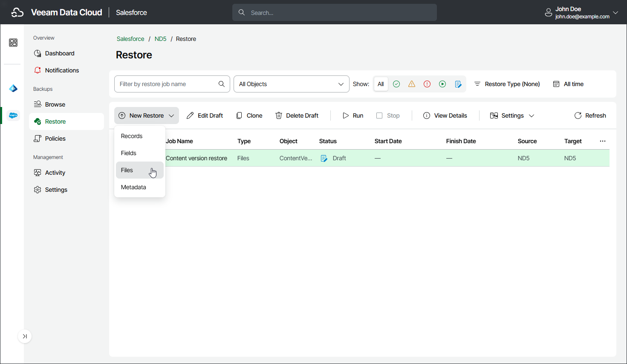Open the All Objects dropdown
Viewport: 627px width, 364px height.
coord(292,84)
